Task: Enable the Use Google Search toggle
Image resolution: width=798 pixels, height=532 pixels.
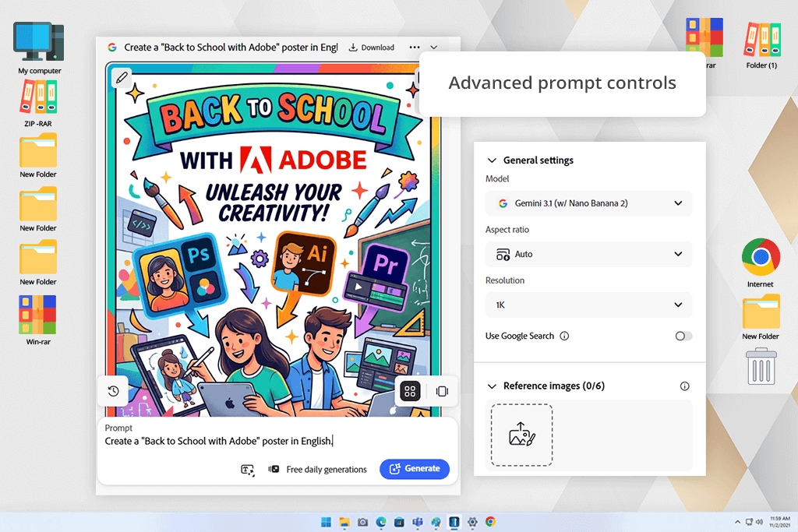Action: point(683,336)
